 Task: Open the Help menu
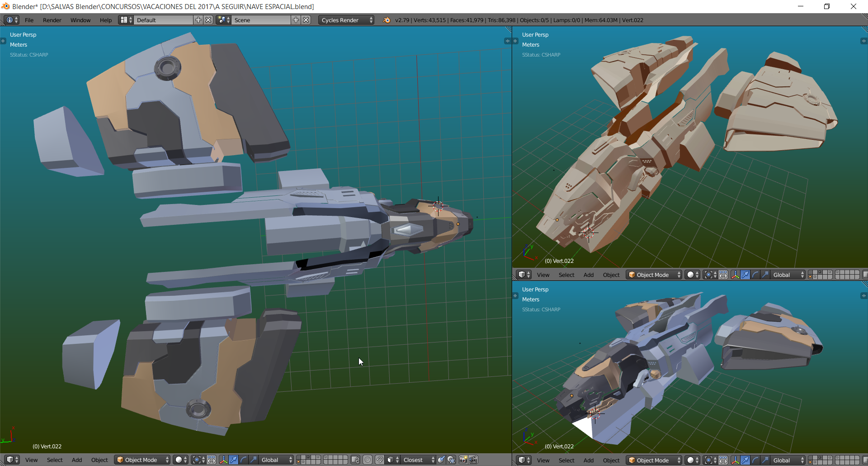[106, 20]
